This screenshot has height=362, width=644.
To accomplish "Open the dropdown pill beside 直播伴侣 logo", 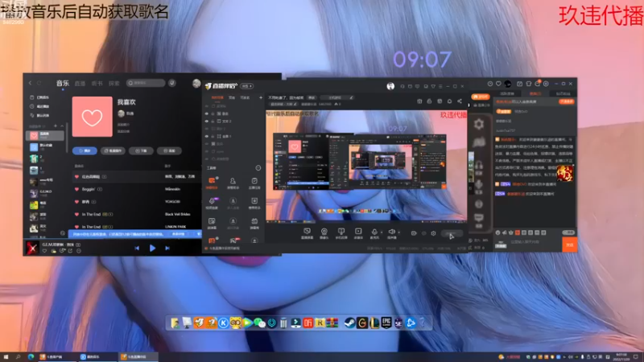I will pyautogui.click(x=247, y=86).
